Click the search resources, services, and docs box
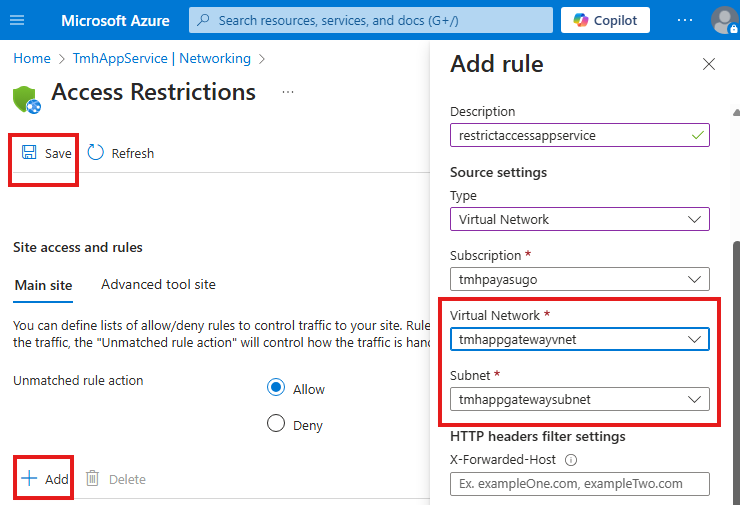Image resolution: width=740 pixels, height=505 pixels. tap(371, 20)
